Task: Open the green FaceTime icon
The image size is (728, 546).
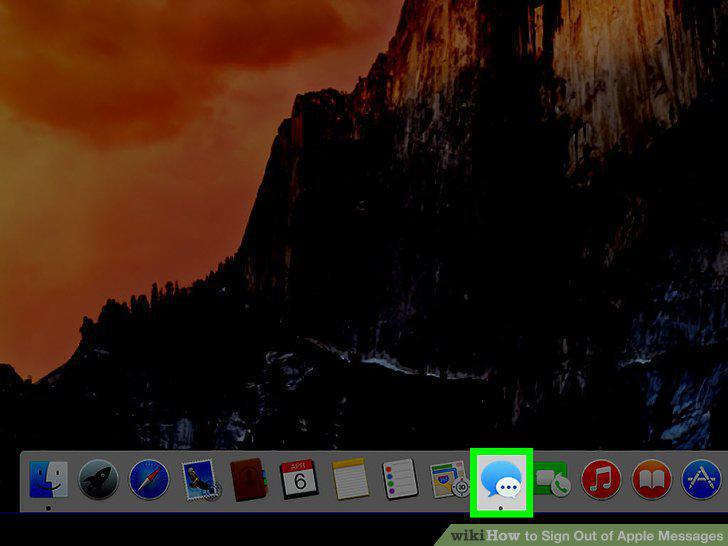Action: tap(552, 479)
